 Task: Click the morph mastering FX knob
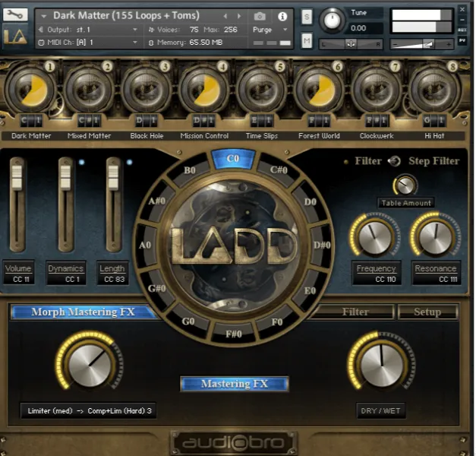pos(90,365)
